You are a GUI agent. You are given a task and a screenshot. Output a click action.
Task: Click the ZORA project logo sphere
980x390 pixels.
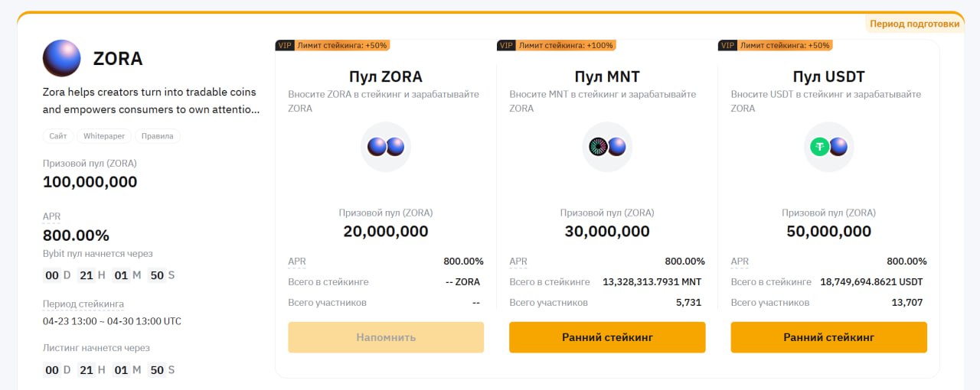click(62, 58)
